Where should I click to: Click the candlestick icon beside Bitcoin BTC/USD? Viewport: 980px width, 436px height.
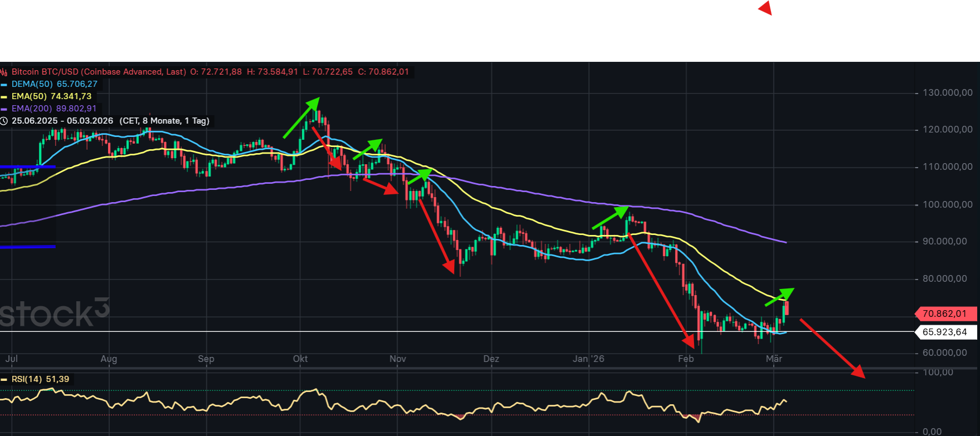click(4, 72)
